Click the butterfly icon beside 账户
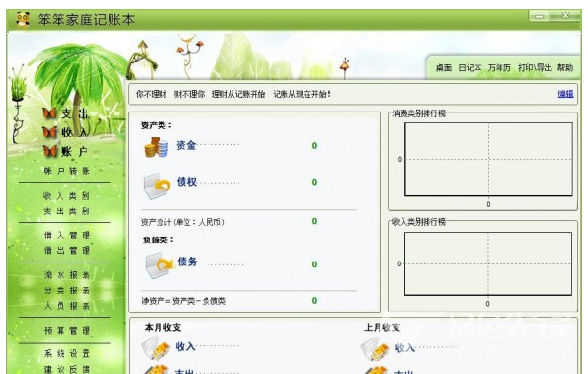588x374 pixels. click(x=50, y=151)
